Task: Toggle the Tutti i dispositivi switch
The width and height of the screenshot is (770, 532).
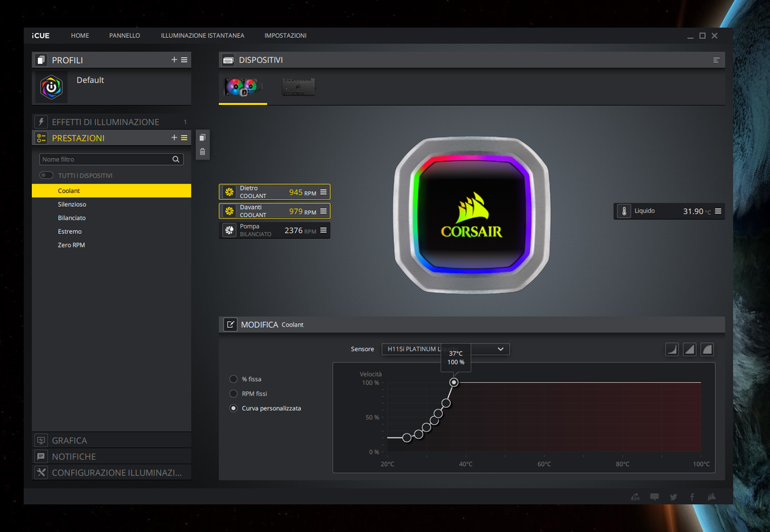Action: [46, 175]
